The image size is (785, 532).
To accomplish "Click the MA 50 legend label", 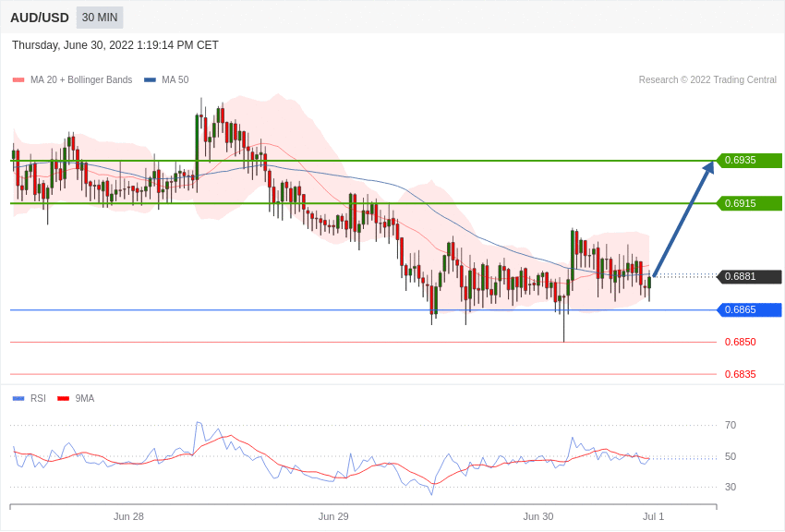I will 175,80.
